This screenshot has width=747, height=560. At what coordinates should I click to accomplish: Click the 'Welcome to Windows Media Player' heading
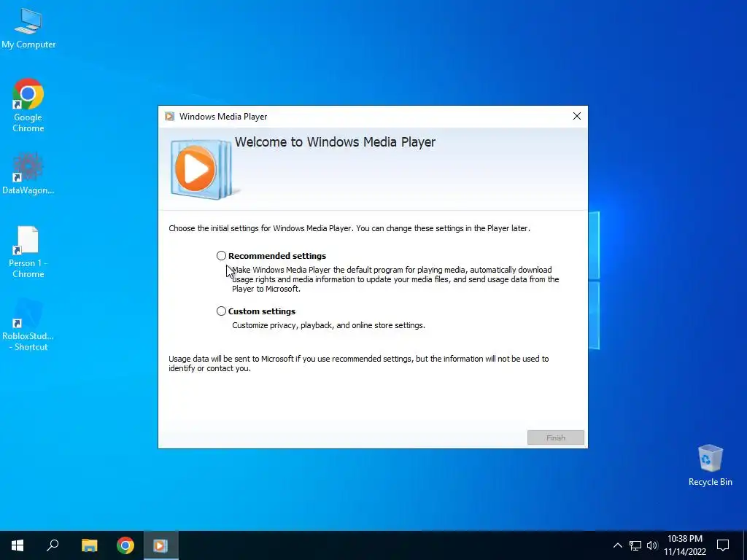335,142
